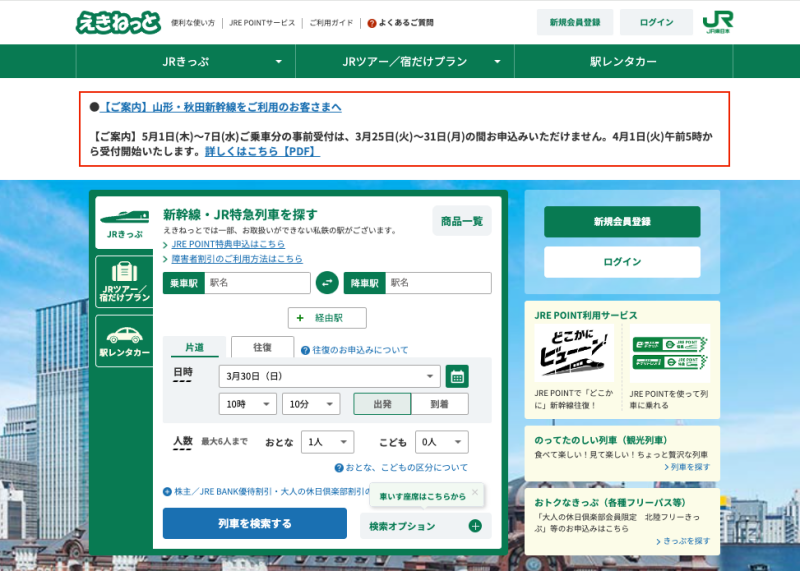Open the date dropdown showing 3月30日（日）
The height and width of the screenshot is (571, 800).
tap(330, 377)
